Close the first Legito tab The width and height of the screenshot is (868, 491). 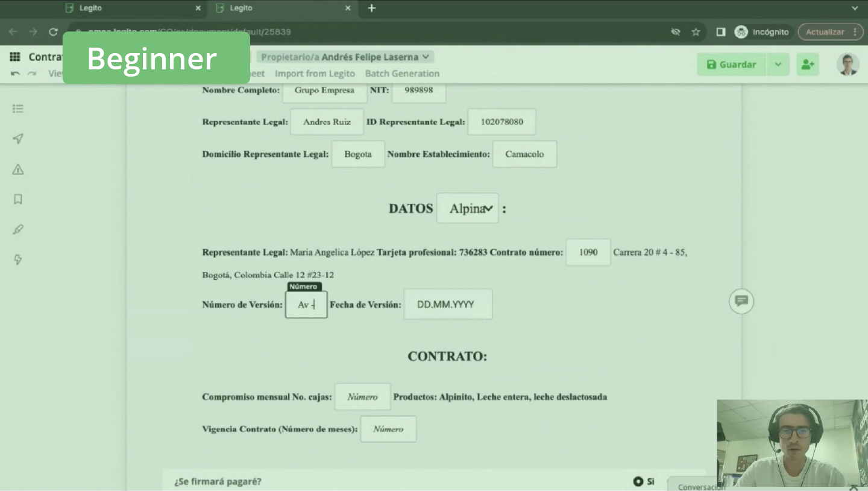(198, 8)
